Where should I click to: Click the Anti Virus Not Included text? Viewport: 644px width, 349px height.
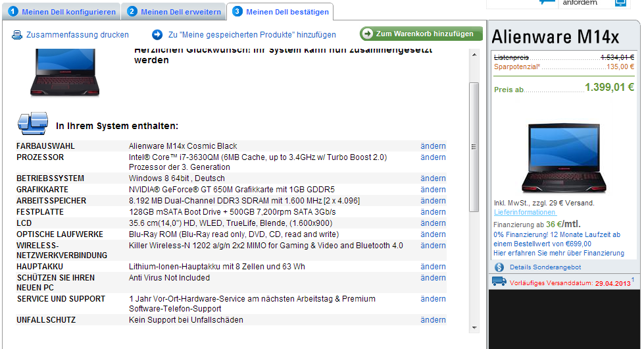[x=169, y=278]
